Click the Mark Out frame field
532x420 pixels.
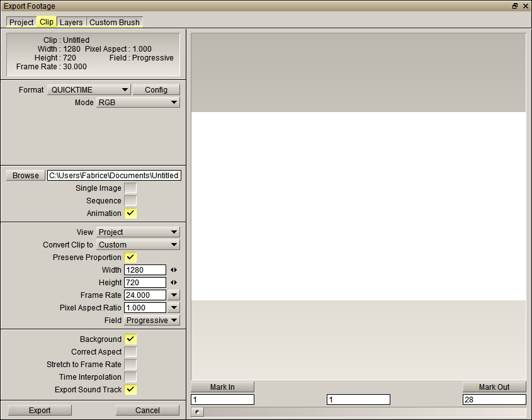click(494, 400)
